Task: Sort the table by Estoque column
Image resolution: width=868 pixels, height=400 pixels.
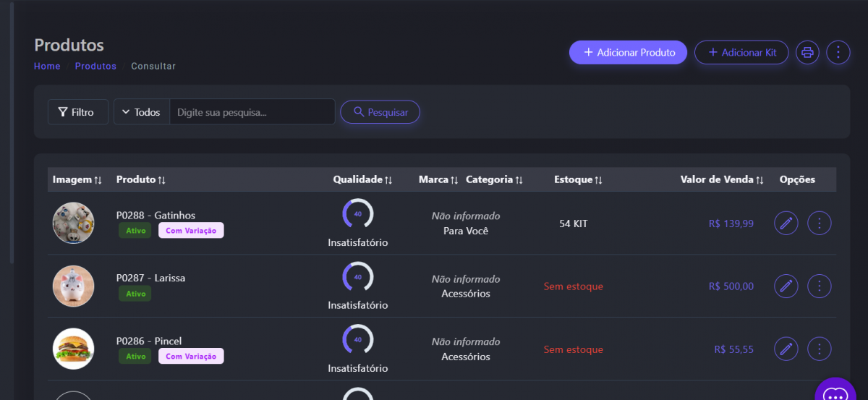Action: (578, 180)
